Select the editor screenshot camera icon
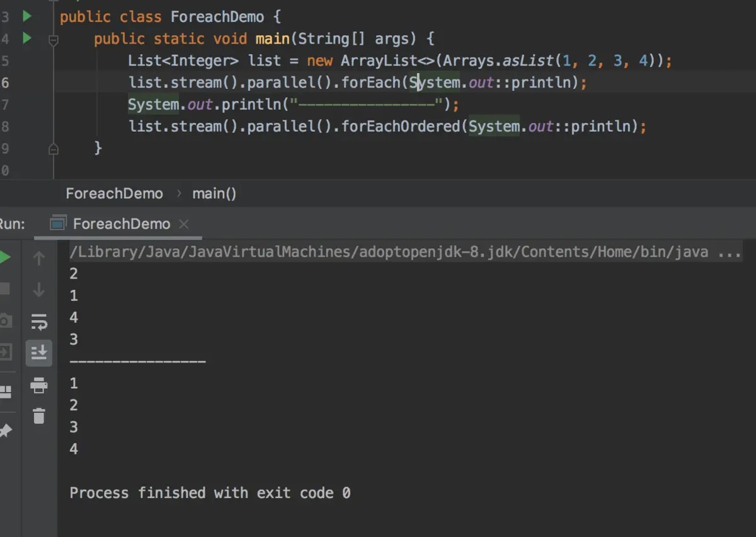Image resolution: width=756 pixels, height=537 pixels. [x=6, y=321]
